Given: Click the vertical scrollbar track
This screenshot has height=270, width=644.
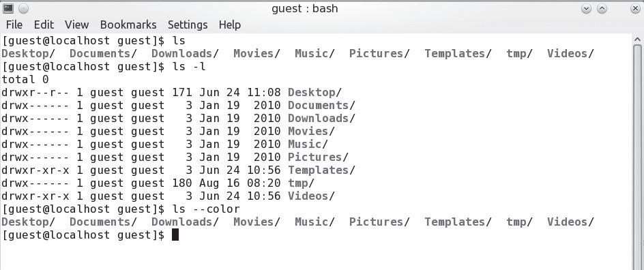Looking at the screenshot, I should click(x=637, y=156).
